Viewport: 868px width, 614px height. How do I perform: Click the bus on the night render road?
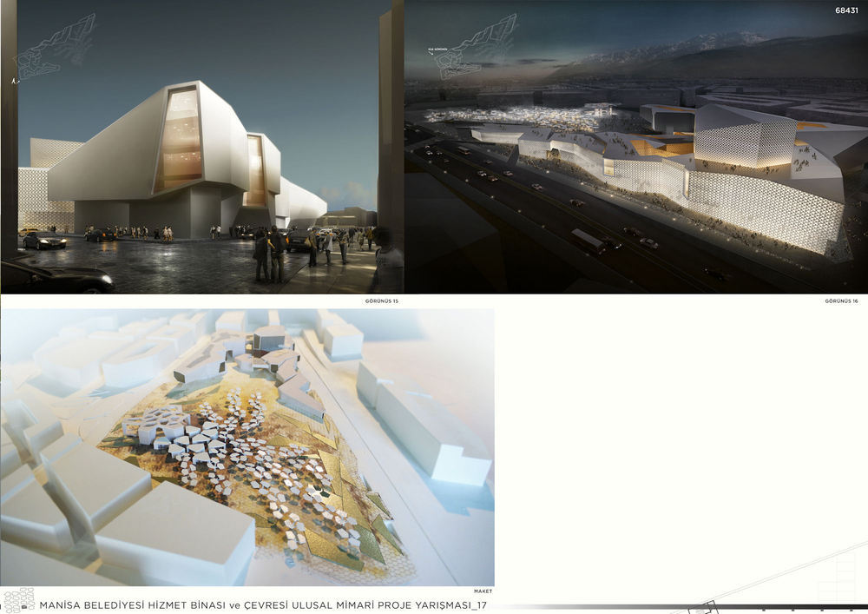(x=588, y=241)
